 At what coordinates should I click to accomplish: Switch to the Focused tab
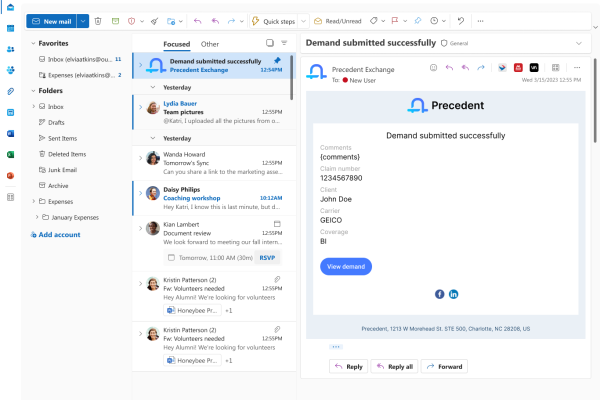tap(176, 44)
